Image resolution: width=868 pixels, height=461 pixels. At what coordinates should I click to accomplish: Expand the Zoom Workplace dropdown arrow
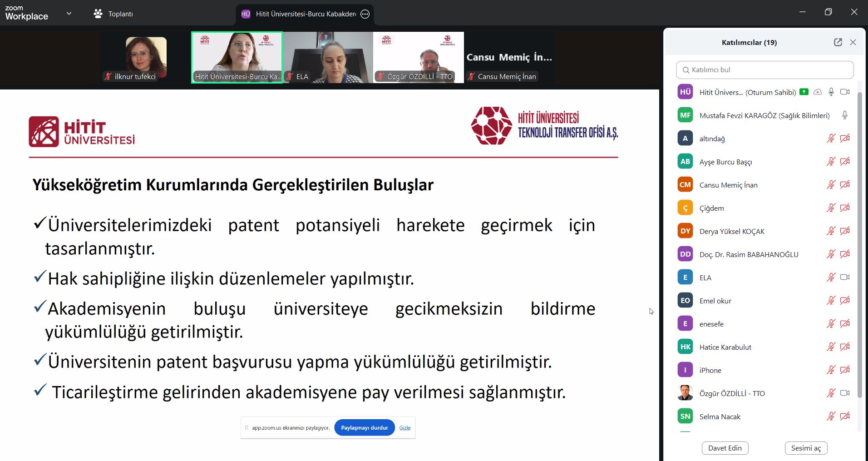(x=69, y=14)
